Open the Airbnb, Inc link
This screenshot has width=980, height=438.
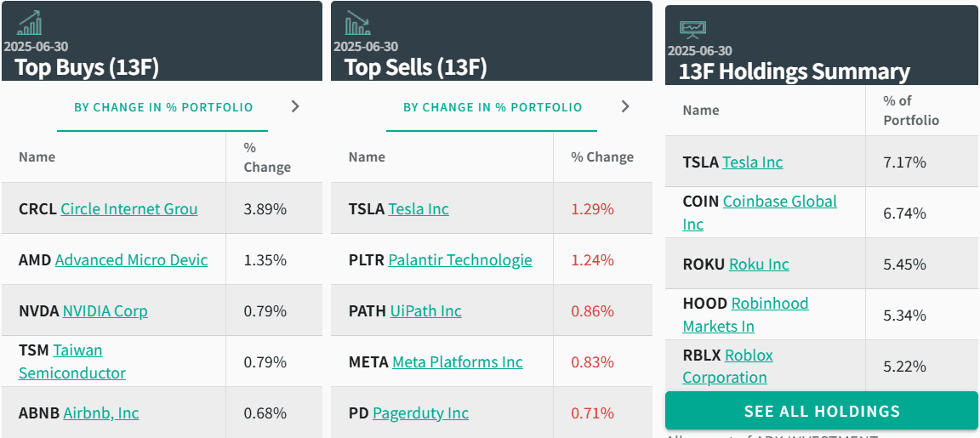[101, 413]
